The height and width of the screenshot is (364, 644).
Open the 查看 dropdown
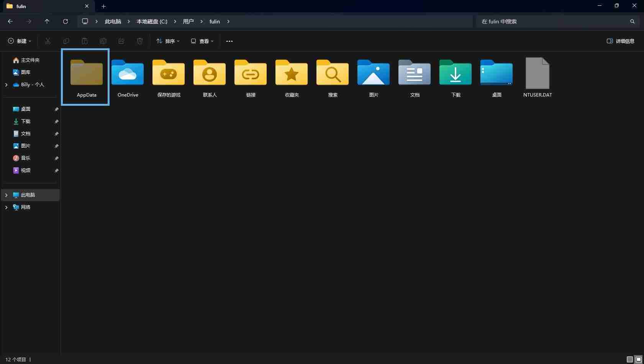202,41
